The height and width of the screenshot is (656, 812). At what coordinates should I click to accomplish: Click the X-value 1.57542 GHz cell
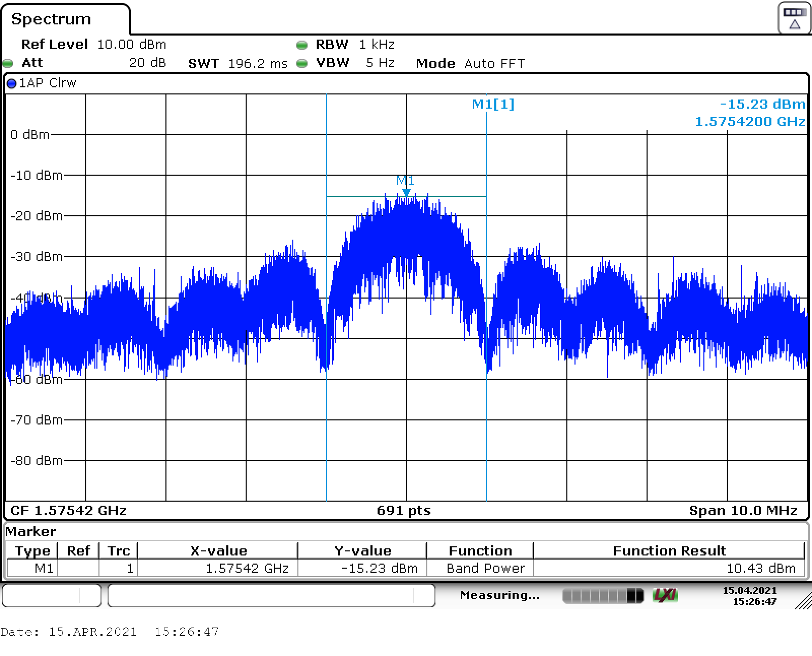tap(247, 568)
